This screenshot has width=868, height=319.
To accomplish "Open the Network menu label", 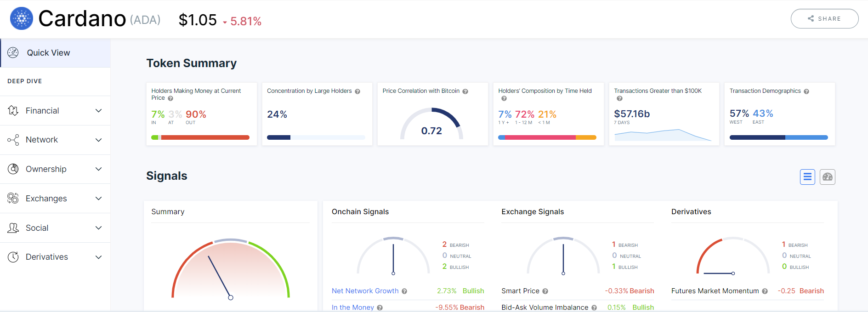I will 42,140.
